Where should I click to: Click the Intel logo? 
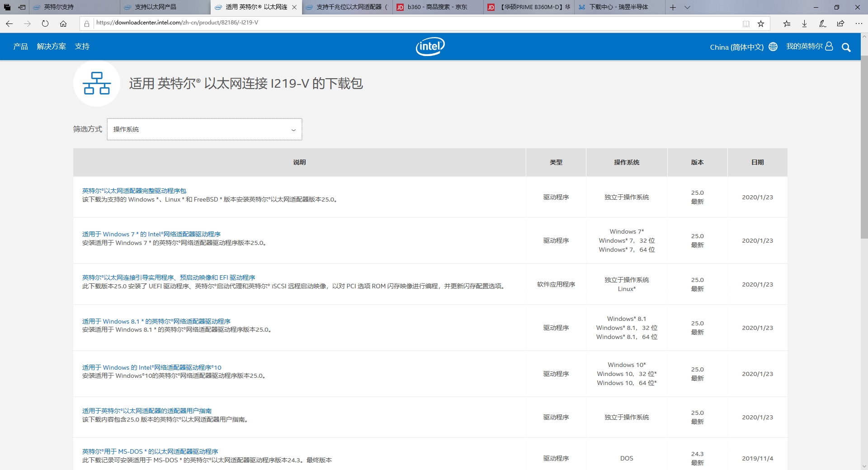tap(430, 46)
